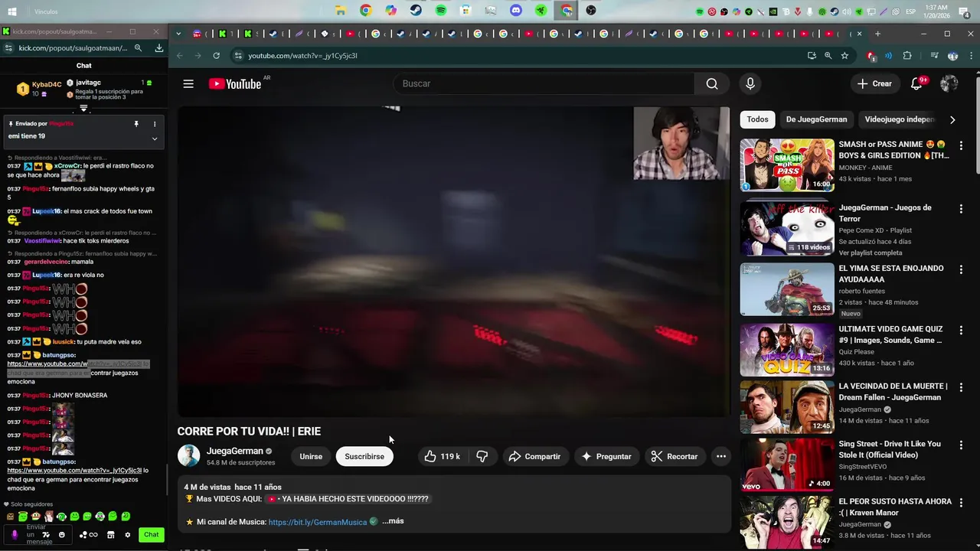Reload the YouTube page in Chrome

click(x=217, y=56)
